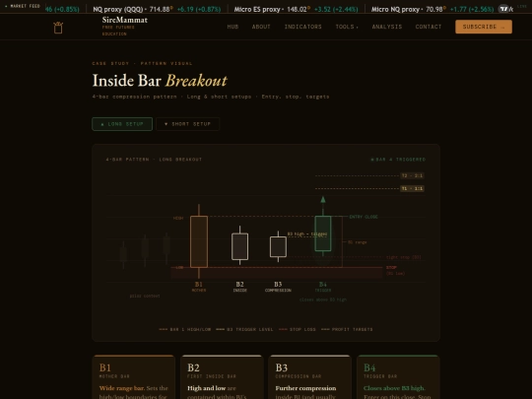Open the ABOUT page
532x399 pixels.
[x=261, y=27]
